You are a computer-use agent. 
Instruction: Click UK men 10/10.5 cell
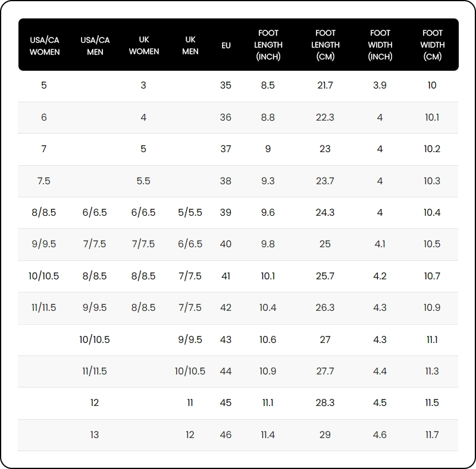point(190,372)
